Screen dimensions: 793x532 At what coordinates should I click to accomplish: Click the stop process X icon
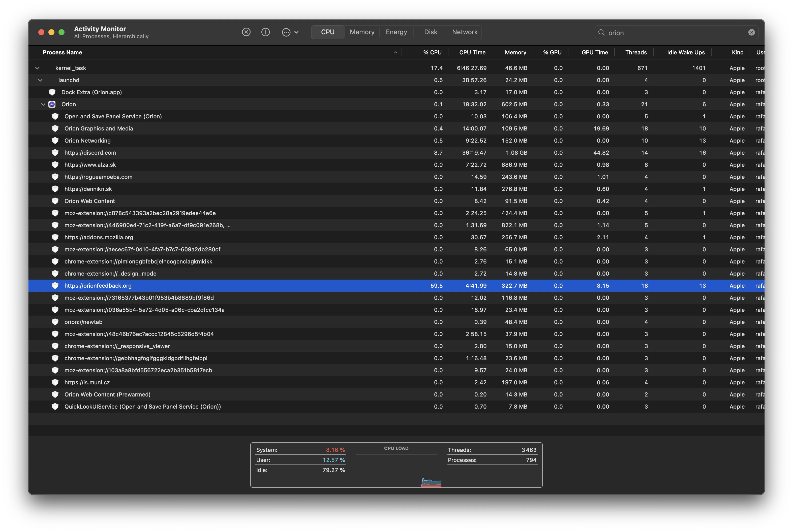tap(246, 32)
